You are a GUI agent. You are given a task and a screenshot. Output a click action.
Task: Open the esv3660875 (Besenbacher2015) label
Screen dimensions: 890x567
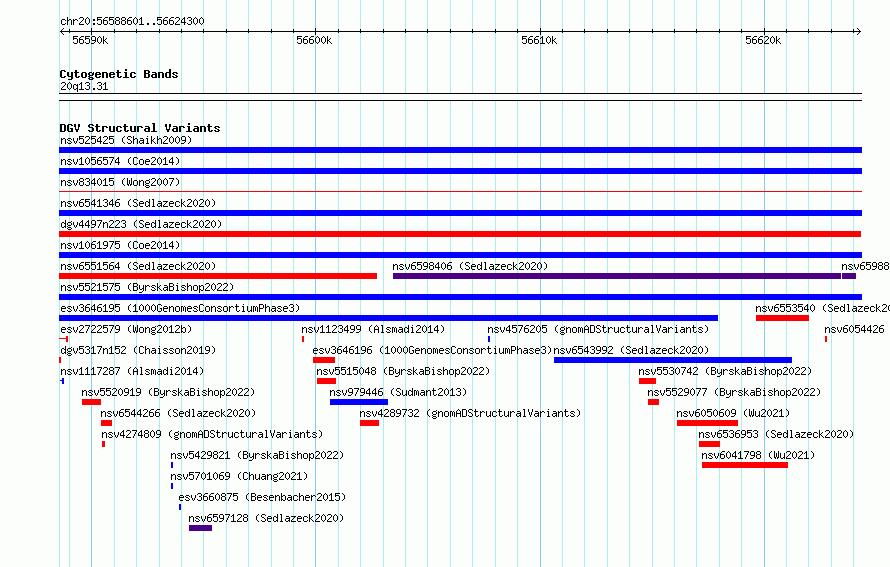coord(262,497)
